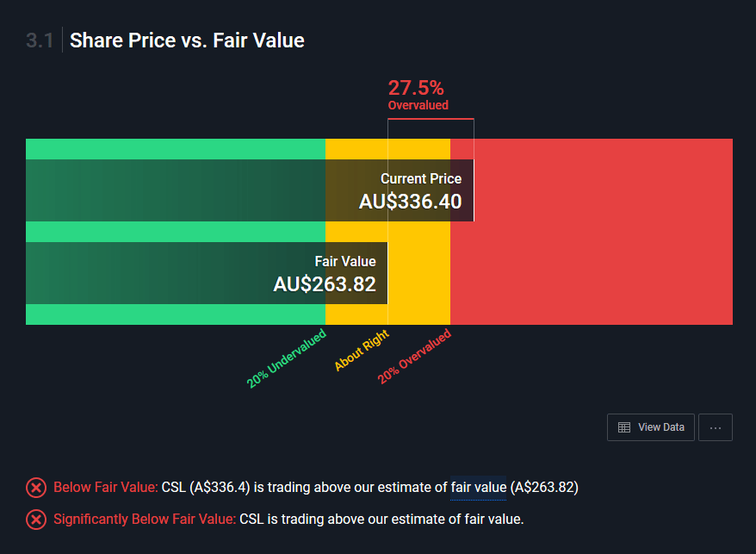Open the underlined fair value link
This screenshot has height=554, width=756.
click(478, 488)
